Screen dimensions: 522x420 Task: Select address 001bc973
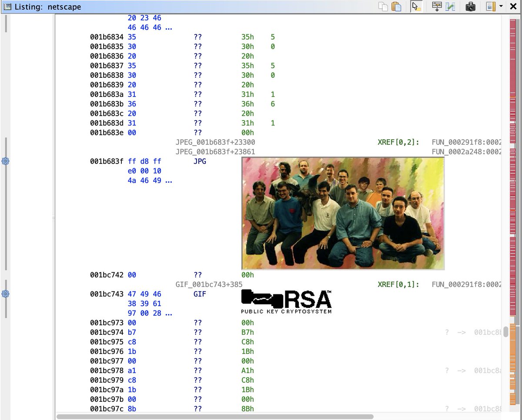pyautogui.click(x=107, y=323)
